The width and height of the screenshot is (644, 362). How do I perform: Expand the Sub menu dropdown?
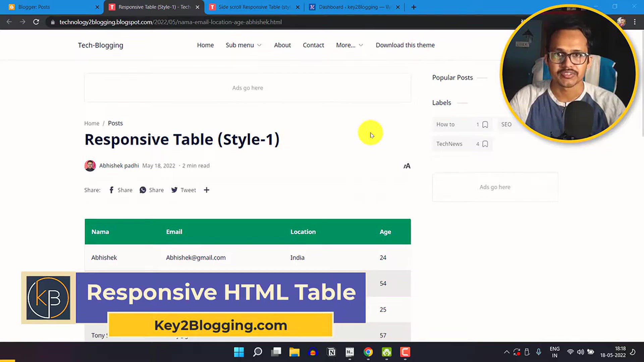pos(244,45)
